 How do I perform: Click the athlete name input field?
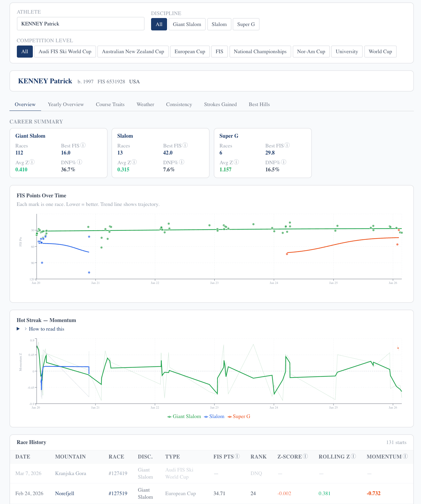pos(80,24)
